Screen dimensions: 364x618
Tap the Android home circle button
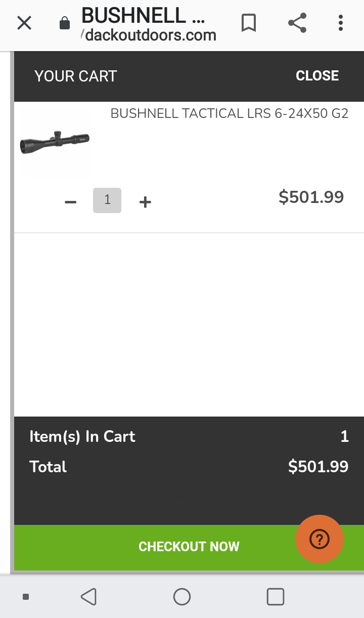(182, 597)
